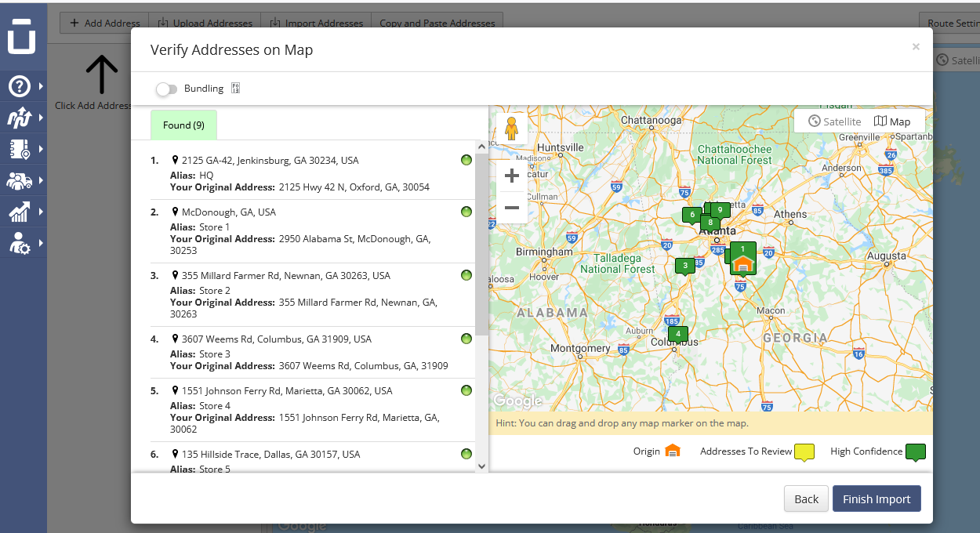Expand the address book submenu arrow

click(40, 149)
